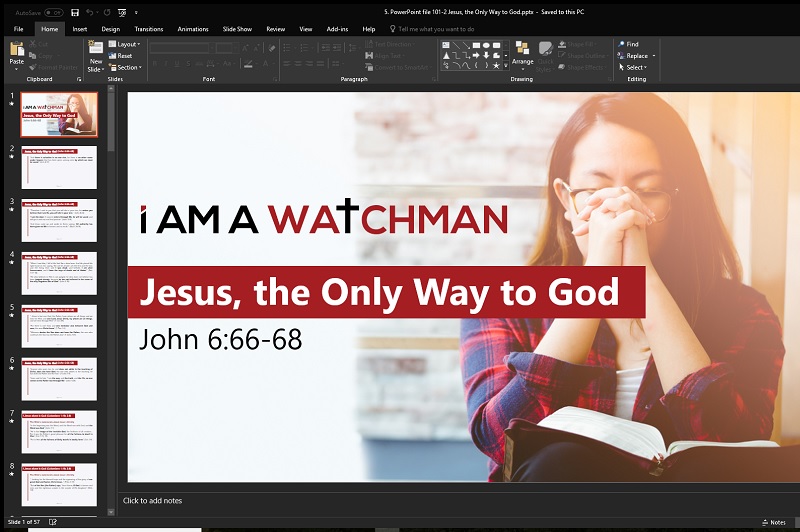Click the spell check icon in status bar
Viewport: 800px width, 532px height.
(x=53, y=522)
